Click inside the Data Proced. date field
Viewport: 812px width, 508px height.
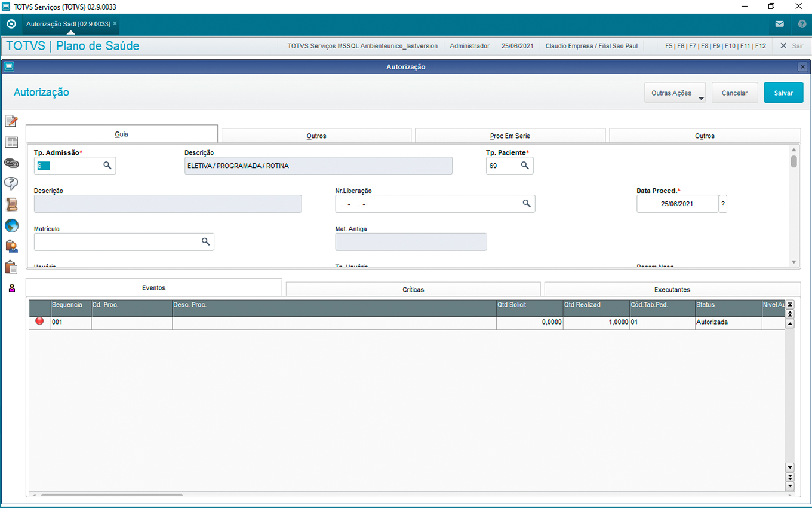(677, 204)
